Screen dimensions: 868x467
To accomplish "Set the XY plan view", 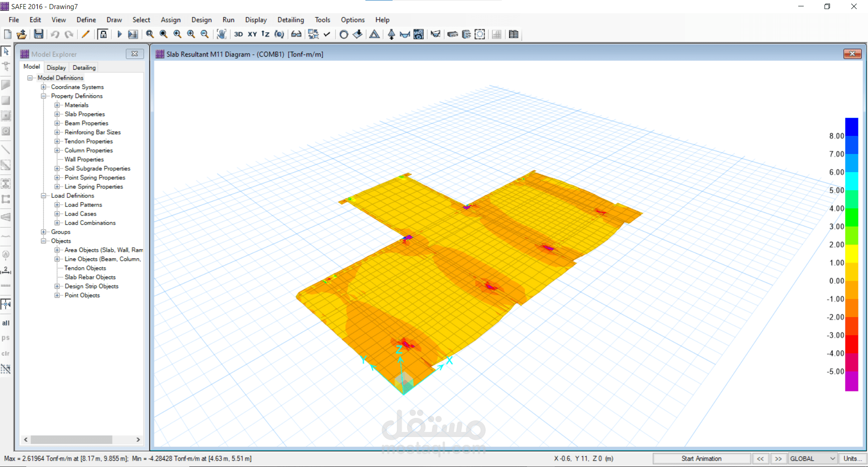I will click(252, 34).
